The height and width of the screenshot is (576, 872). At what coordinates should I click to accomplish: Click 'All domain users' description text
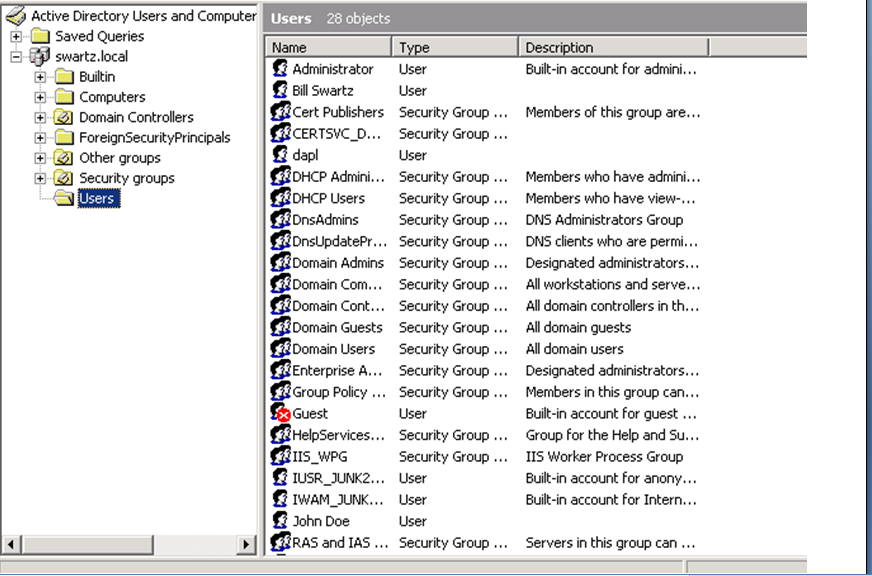click(x=574, y=349)
